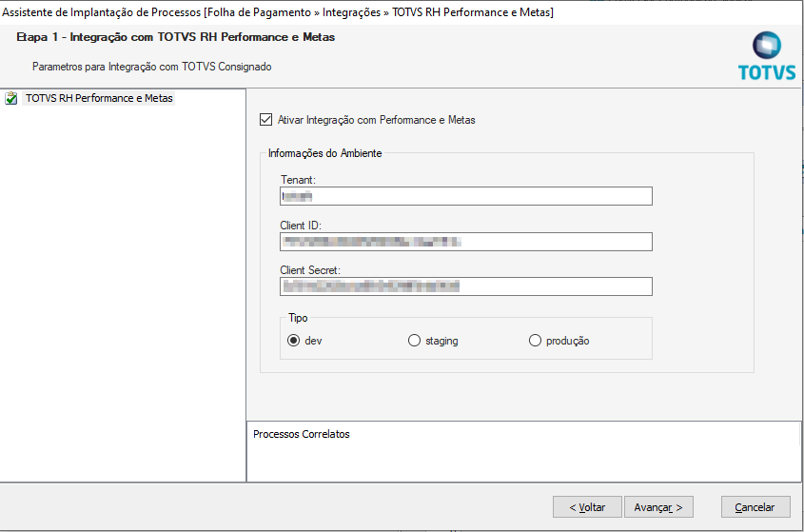
Task: Go back with the Voltar button
Action: point(587,507)
